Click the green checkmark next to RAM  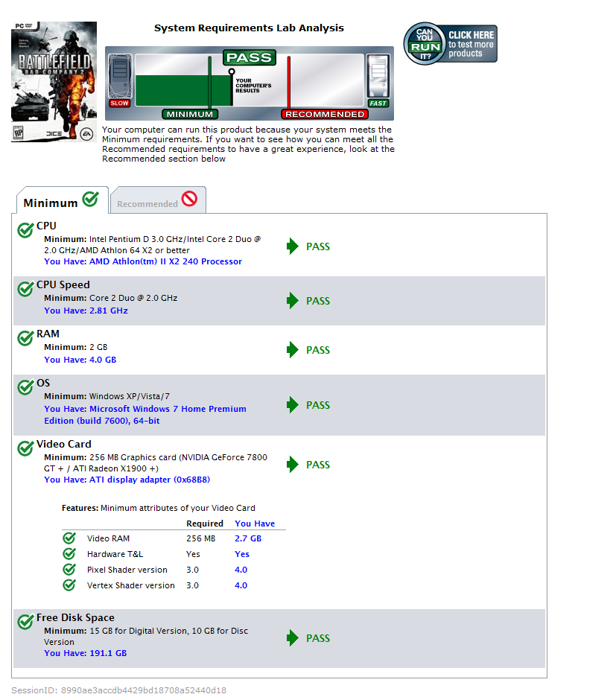tap(25, 338)
